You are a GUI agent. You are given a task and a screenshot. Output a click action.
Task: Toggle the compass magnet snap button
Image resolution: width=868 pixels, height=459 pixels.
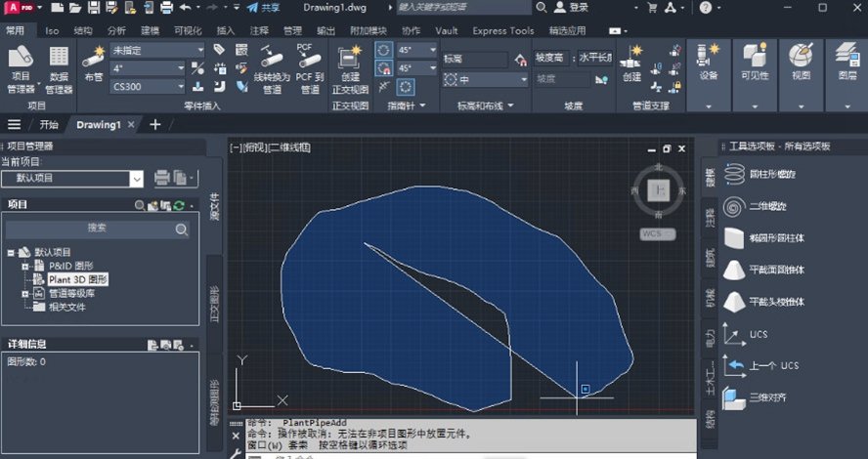383,68
